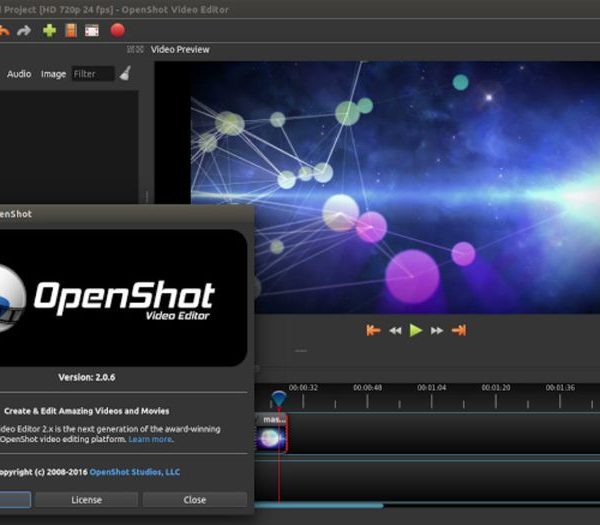Click the 00:01:04 mark on timeline ruler
The image size is (600, 525).
coord(432,388)
